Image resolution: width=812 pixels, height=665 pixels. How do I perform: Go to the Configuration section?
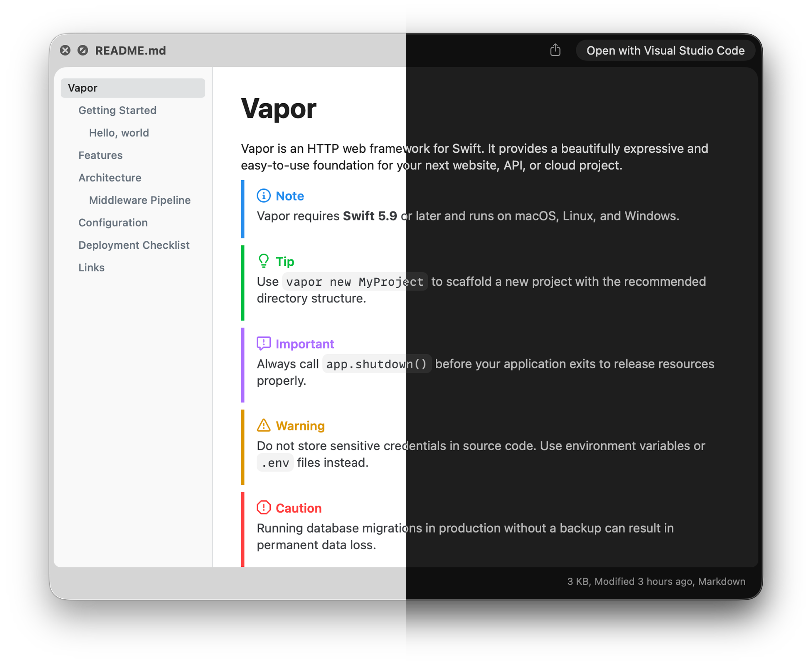[x=113, y=223]
